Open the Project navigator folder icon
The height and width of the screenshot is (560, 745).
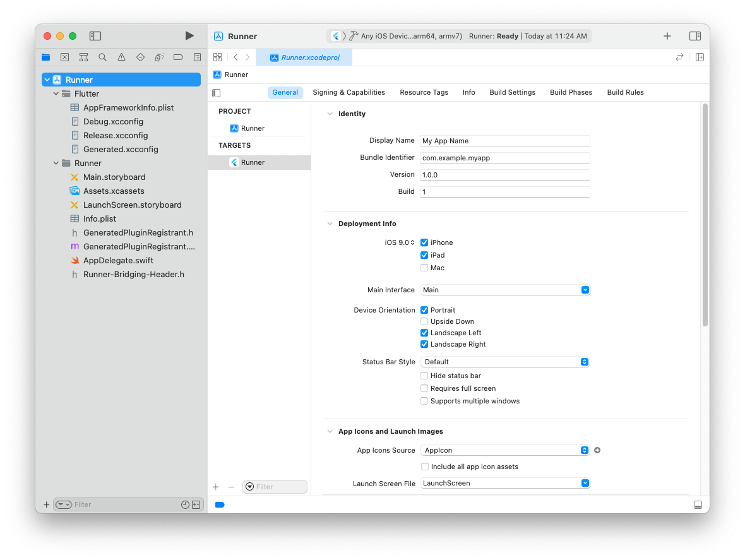(45, 57)
